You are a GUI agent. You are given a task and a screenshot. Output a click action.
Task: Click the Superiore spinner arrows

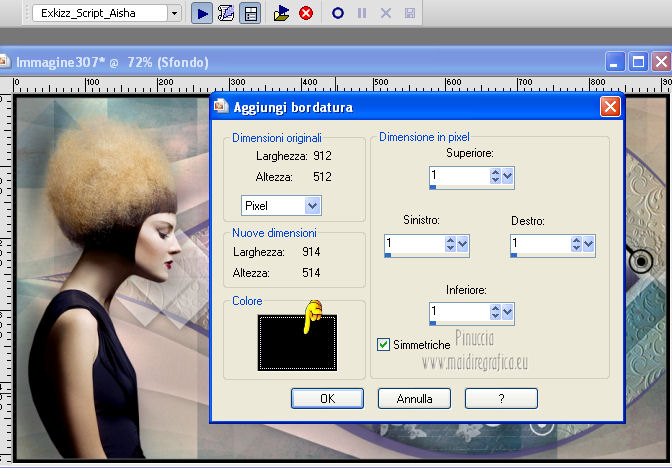(x=495, y=176)
